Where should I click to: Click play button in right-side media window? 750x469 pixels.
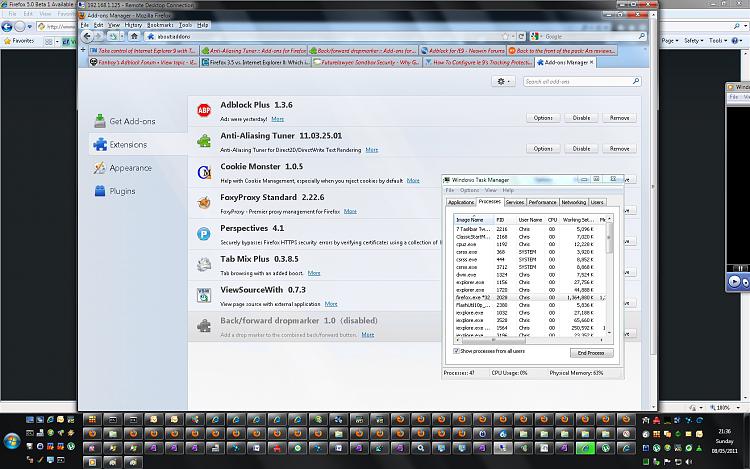click(x=734, y=282)
